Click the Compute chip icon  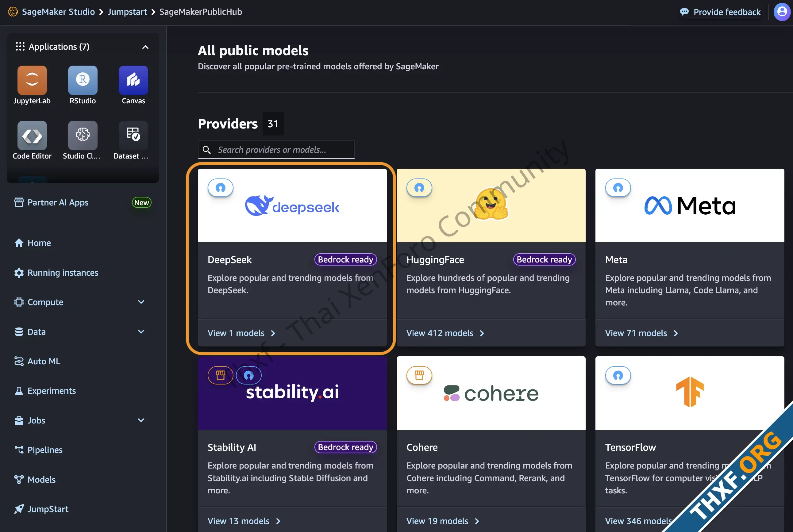tap(19, 302)
